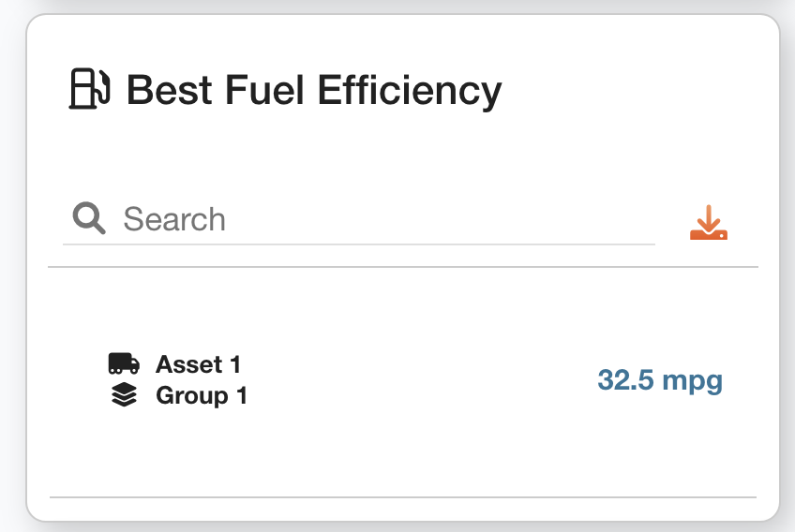Click the truck icon beside Asset 1
This screenshot has height=532, width=795.
coord(124,363)
